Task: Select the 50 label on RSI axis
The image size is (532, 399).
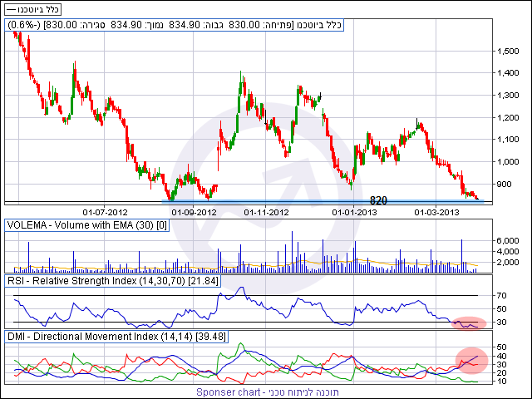Action: click(502, 309)
